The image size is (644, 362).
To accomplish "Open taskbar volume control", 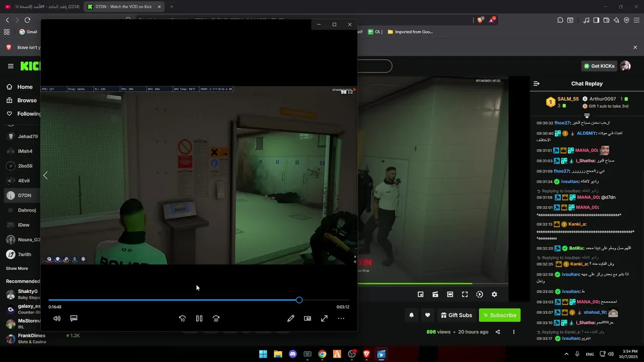I will click(x=611, y=354).
